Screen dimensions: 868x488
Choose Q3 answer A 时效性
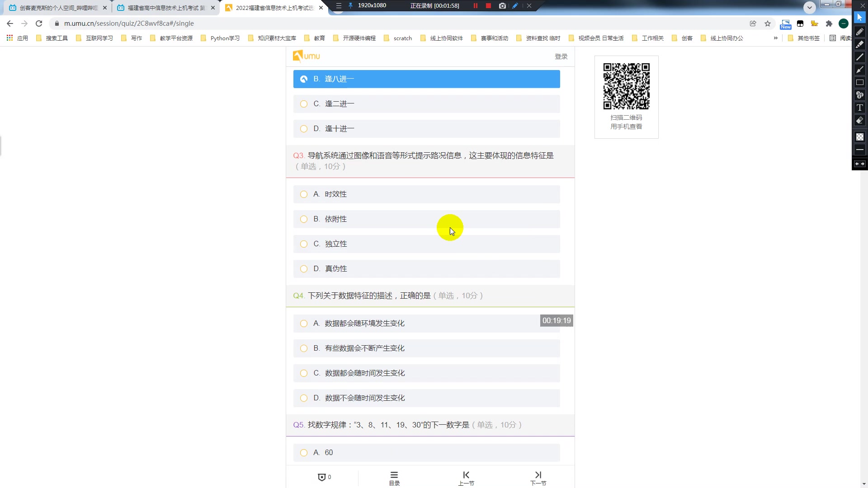426,194
